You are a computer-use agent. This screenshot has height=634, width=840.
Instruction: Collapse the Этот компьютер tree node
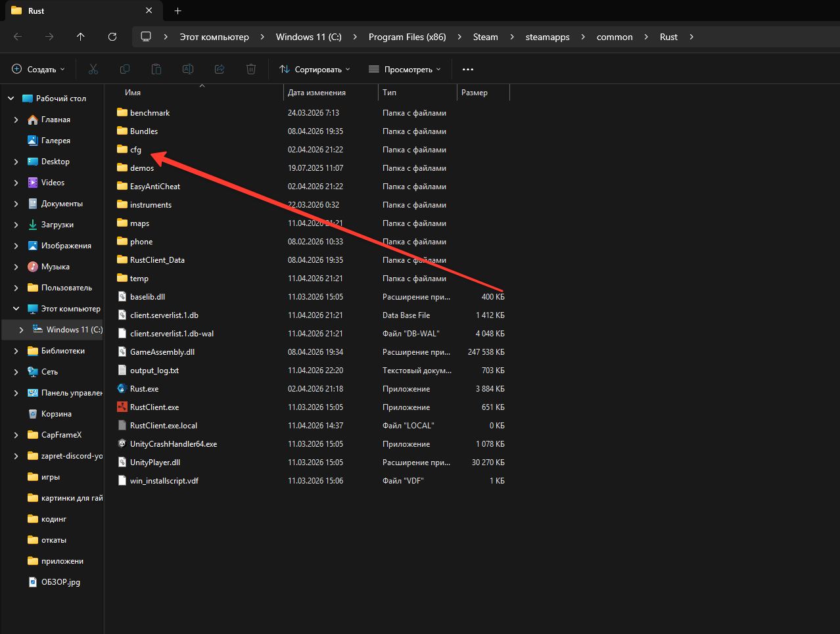(x=16, y=309)
